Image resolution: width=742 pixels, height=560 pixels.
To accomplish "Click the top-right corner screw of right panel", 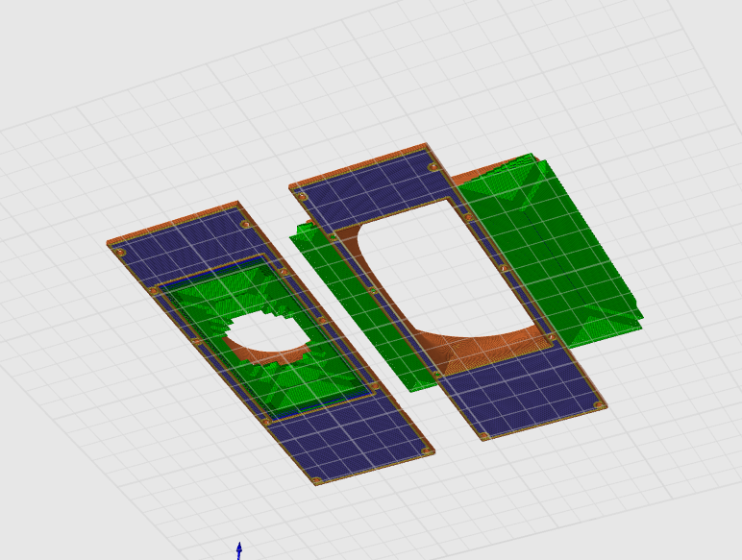I will [433, 166].
